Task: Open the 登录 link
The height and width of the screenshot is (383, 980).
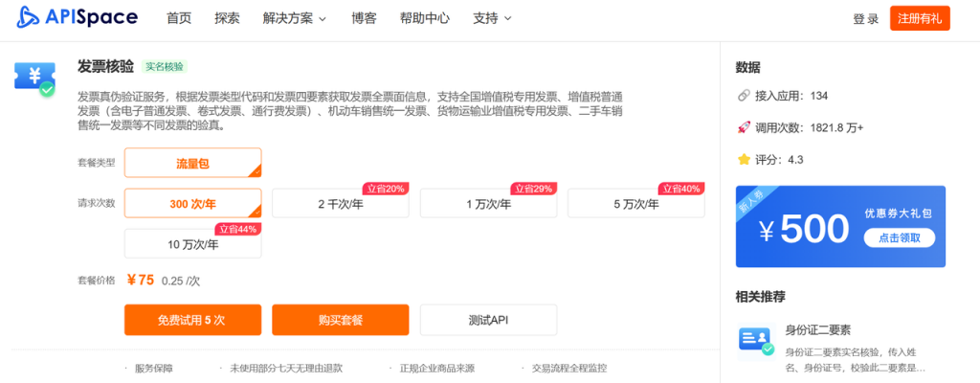Action: click(x=865, y=19)
